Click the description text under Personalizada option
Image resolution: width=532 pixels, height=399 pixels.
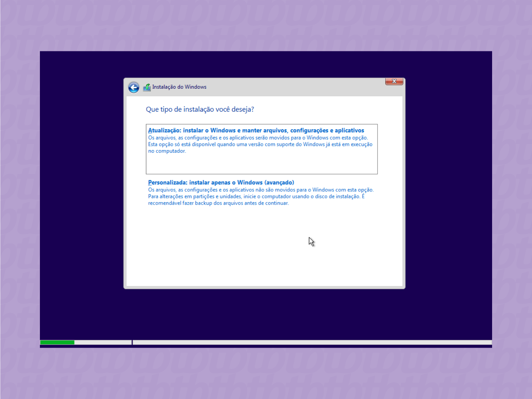(261, 197)
